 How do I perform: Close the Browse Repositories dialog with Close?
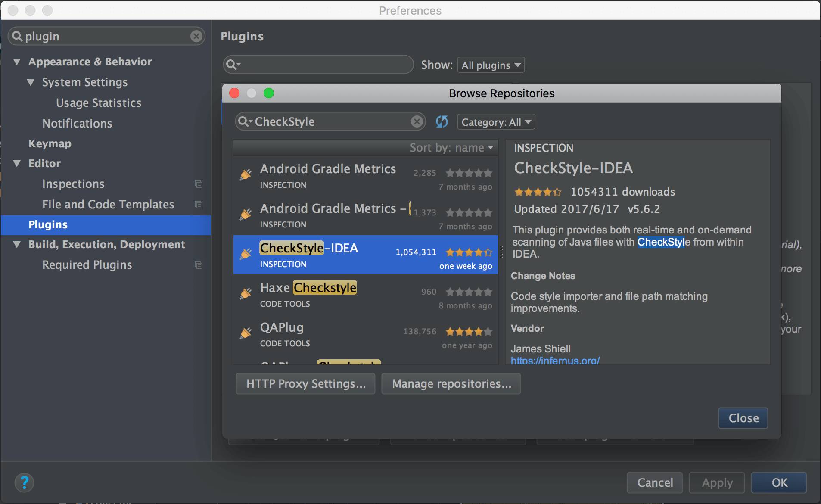point(743,418)
